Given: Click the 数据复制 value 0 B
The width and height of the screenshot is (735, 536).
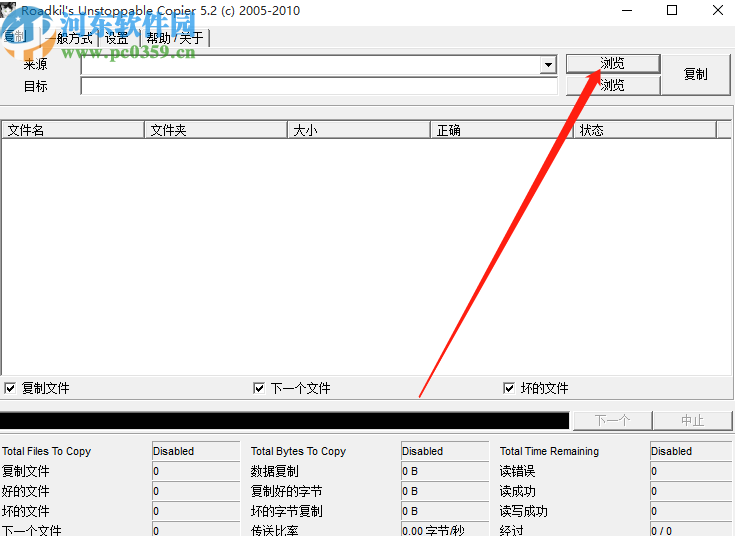Looking at the screenshot, I should coord(445,471).
